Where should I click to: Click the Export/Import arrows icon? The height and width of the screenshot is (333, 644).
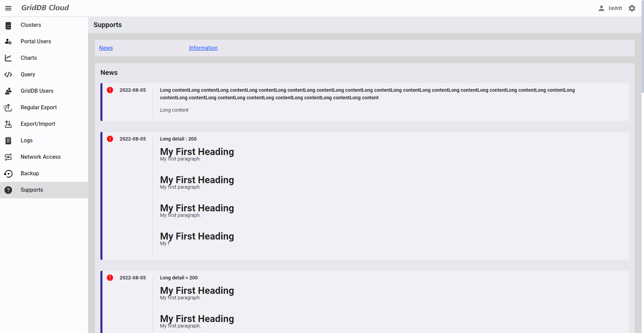click(x=8, y=124)
